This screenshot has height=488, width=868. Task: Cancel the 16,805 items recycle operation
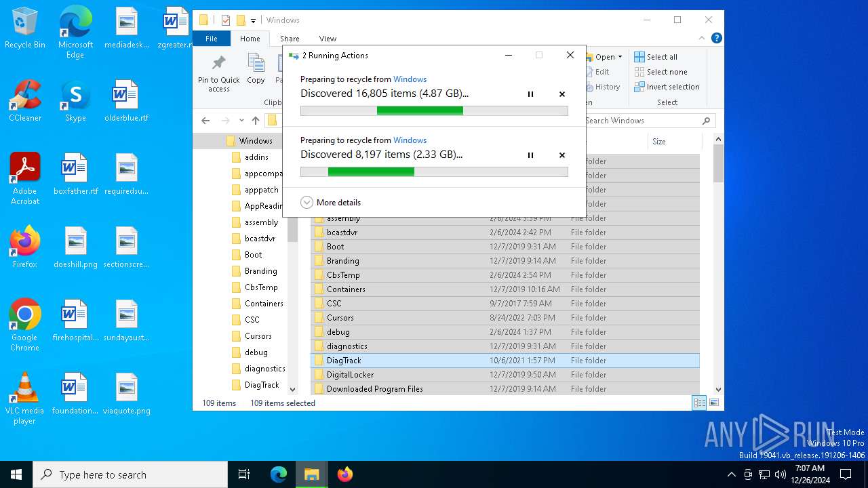pos(562,94)
